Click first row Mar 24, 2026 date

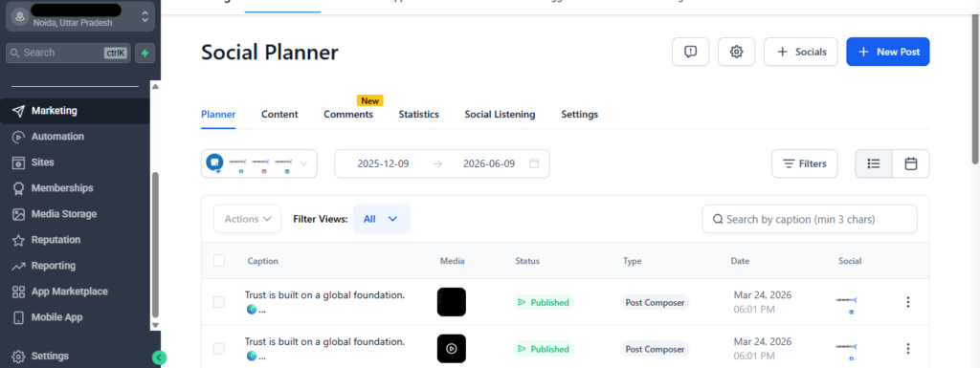[x=763, y=295]
